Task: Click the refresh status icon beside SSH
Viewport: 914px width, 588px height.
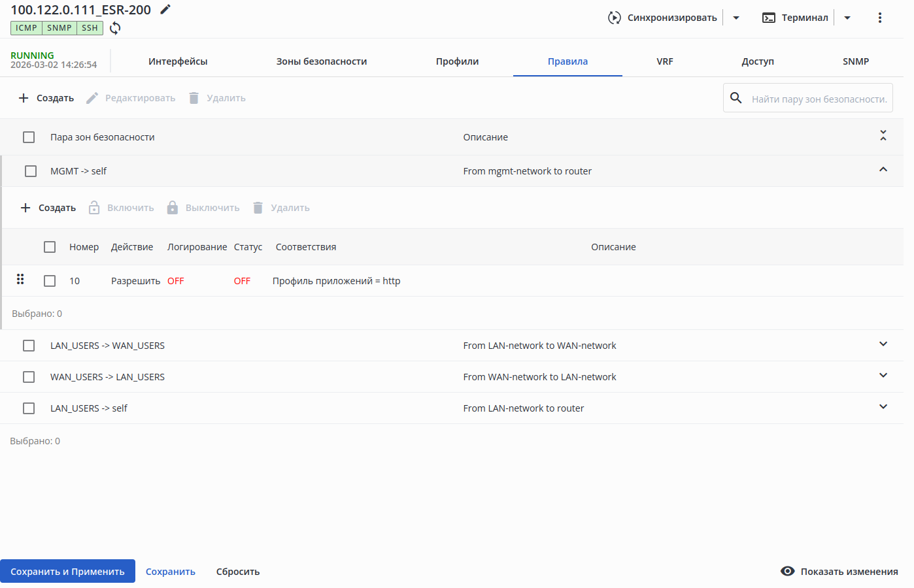Action: 115,28
